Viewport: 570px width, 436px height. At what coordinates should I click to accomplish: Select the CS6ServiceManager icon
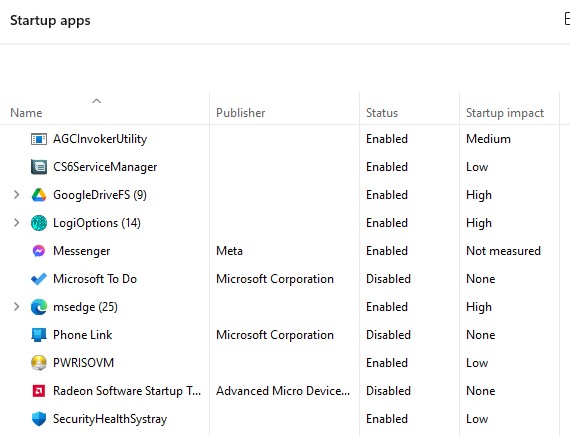pos(39,167)
